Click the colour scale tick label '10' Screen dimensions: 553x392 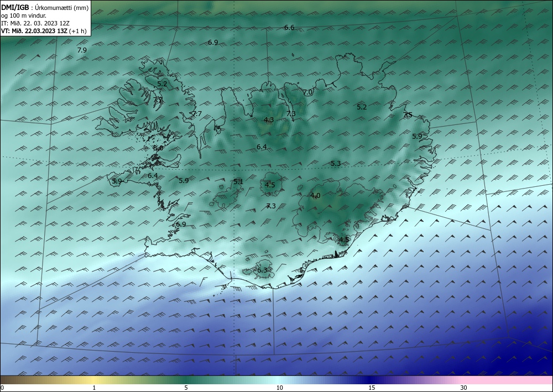279,388
